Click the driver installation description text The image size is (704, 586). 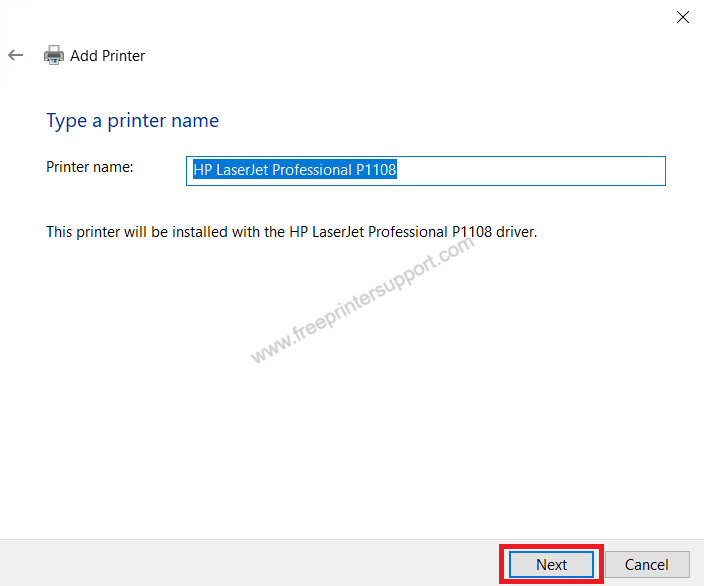click(292, 231)
